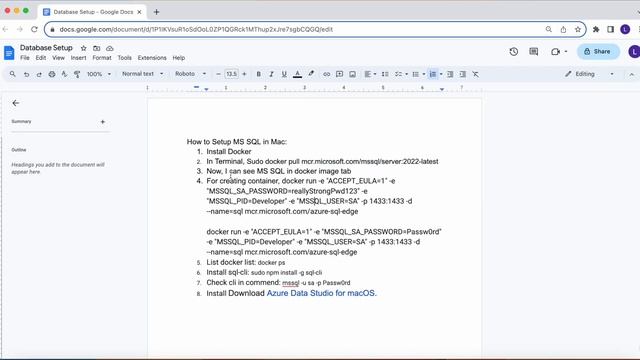Open the Help menu

(x=178, y=58)
